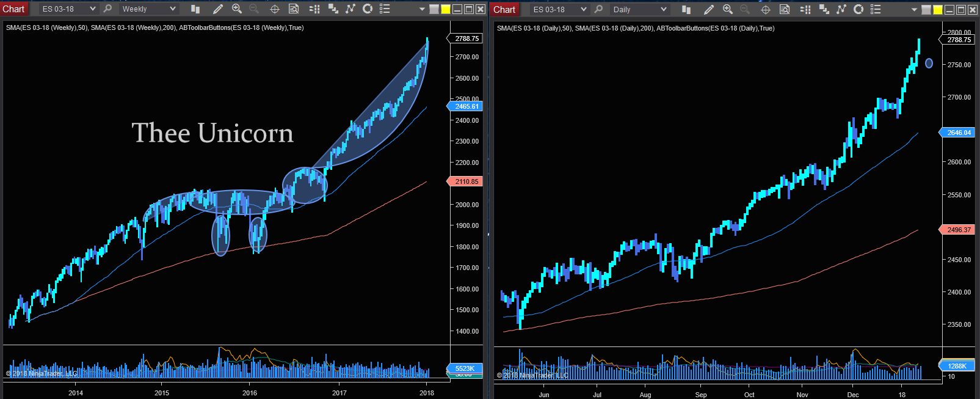Open the bar style icon in Daily chart

pos(686,9)
